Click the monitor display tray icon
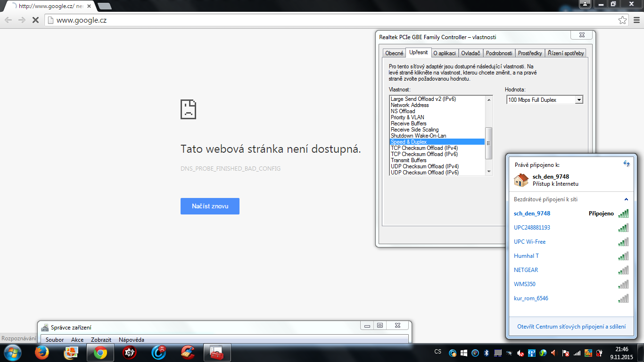The height and width of the screenshot is (362, 644). pos(498,353)
